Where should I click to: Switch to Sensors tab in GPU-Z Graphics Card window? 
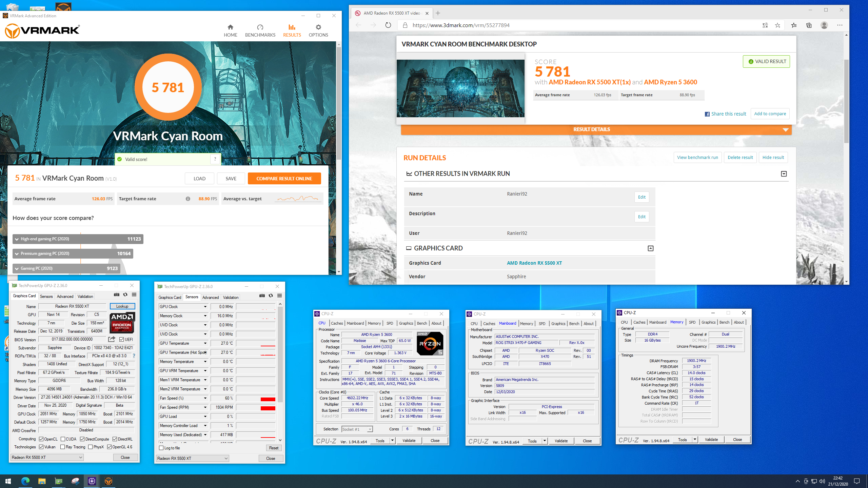46,297
